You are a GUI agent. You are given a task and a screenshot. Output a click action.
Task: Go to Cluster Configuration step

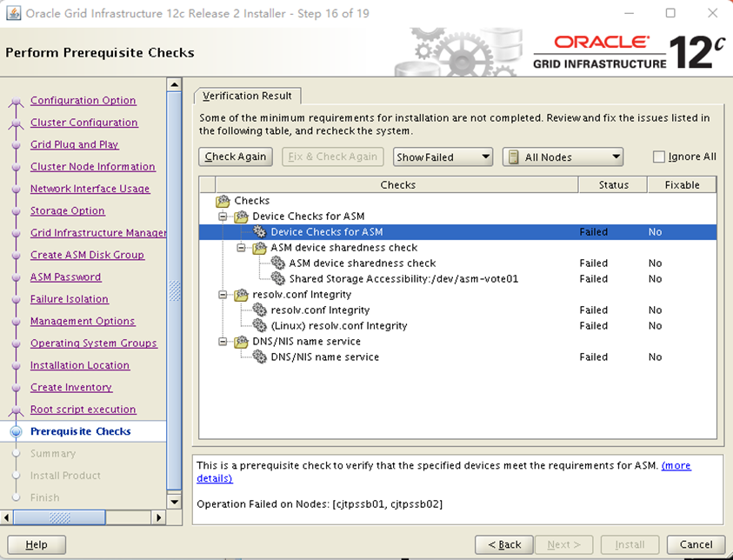coord(84,123)
